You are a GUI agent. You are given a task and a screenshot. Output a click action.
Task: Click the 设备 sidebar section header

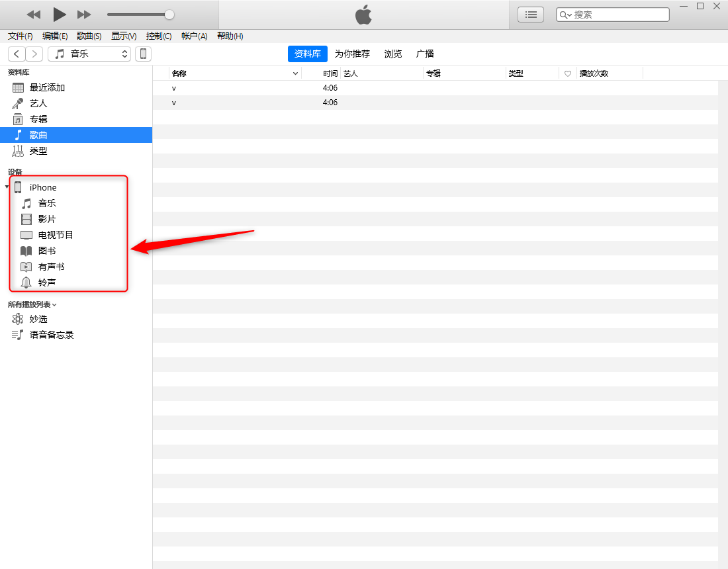click(15, 172)
